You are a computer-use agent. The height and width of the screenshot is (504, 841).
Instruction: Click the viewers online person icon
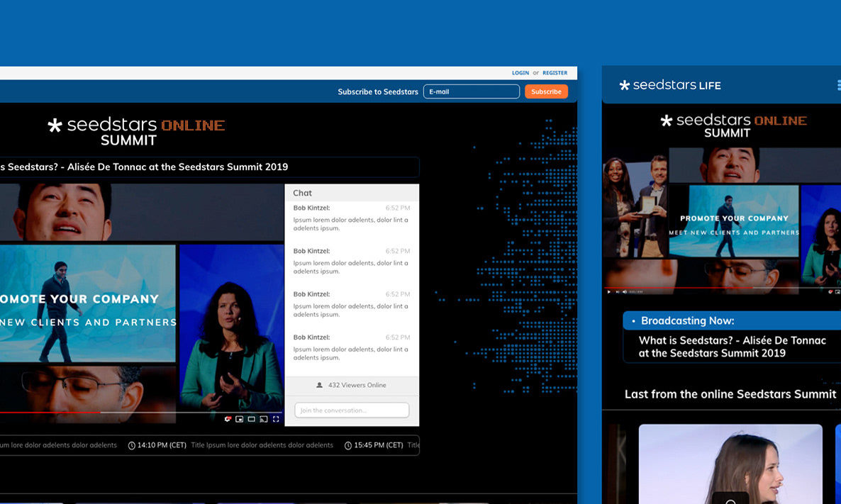point(319,385)
